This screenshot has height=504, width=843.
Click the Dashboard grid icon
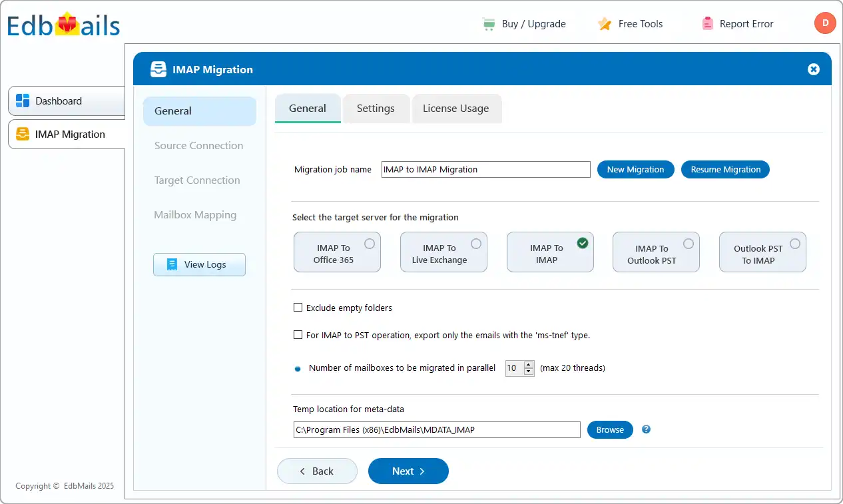23,101
